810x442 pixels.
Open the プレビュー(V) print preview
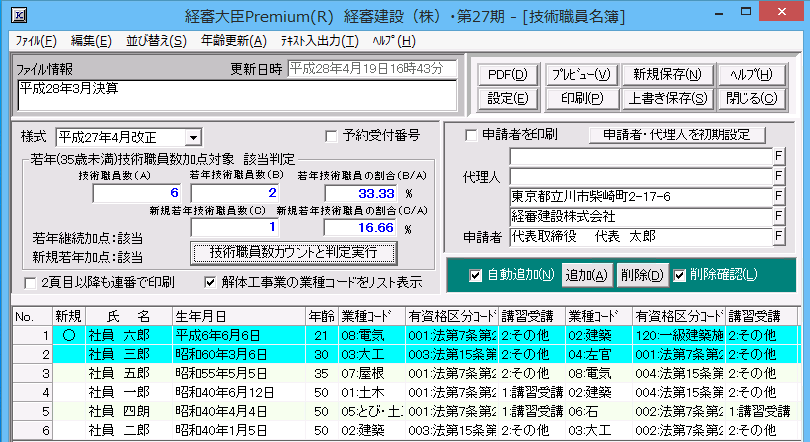[x=581, y=75]
